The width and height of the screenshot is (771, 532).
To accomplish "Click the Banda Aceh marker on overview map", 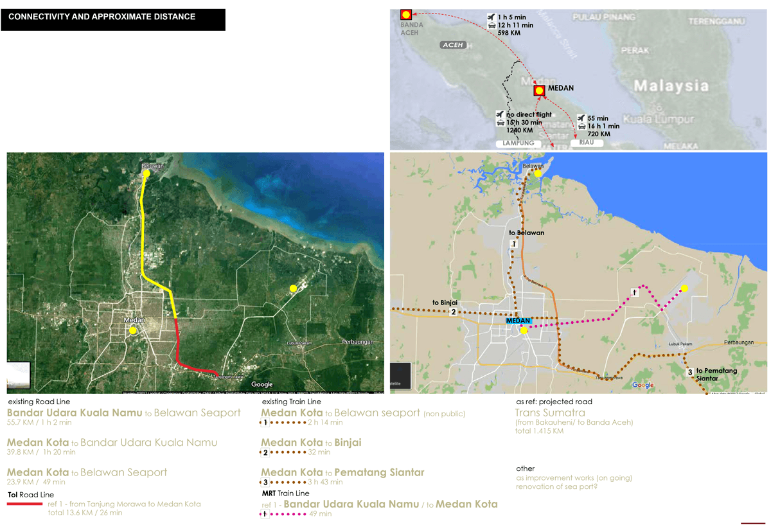I will coord(405,14).
